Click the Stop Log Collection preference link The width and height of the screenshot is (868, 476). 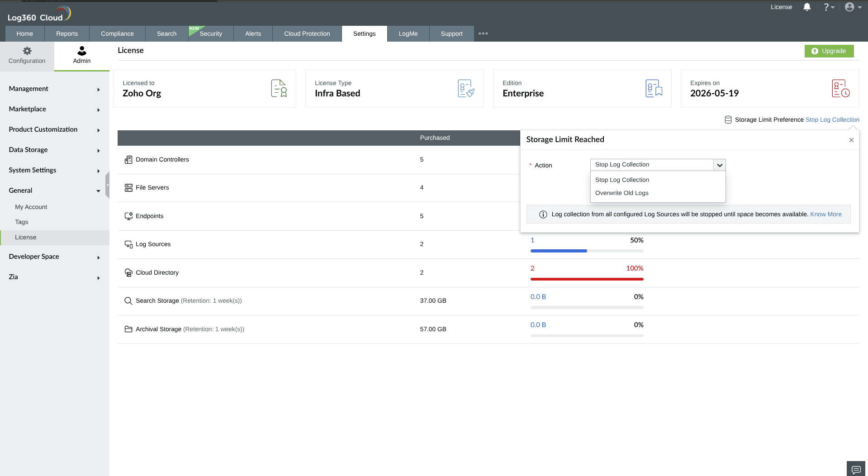[x=832, y=120]
